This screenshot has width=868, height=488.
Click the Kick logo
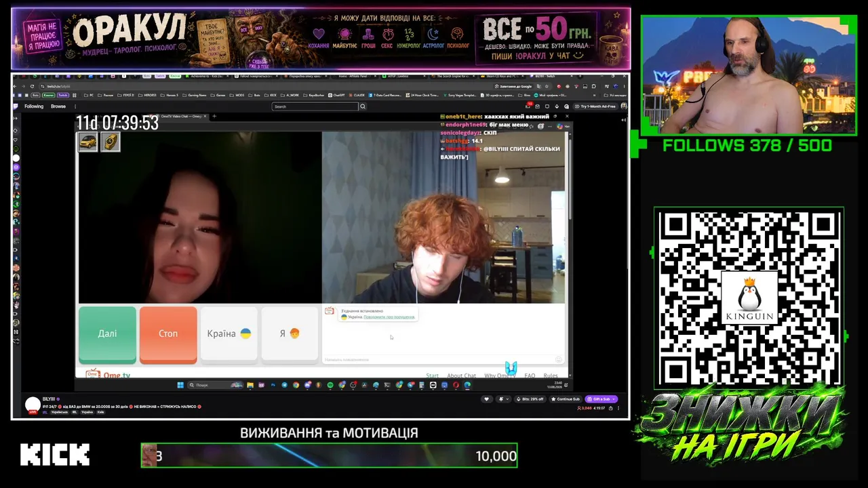click(55, 455)
